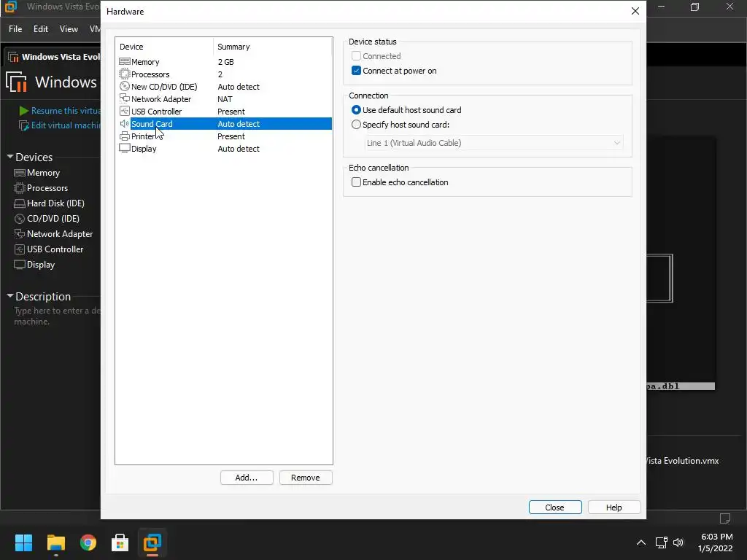Open Microsoft Store from the taskbar
Screen dimensions: 747x560
(120, 542)
